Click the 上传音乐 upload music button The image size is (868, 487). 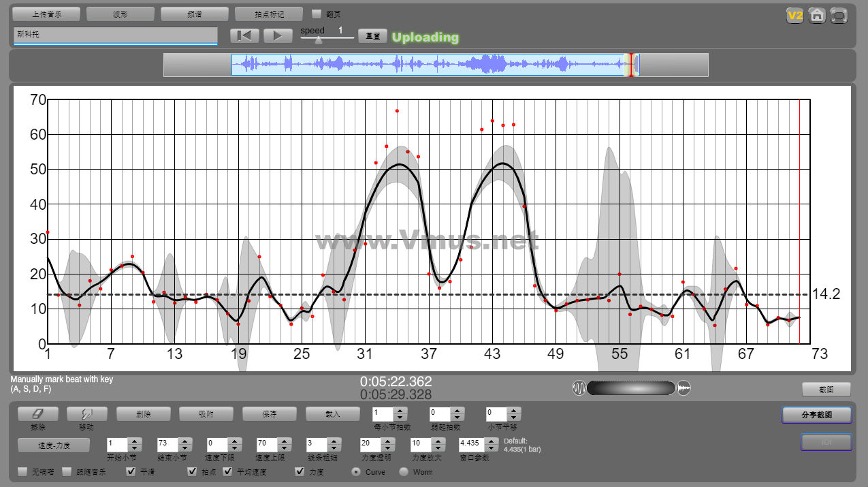(x=46, y=14)
